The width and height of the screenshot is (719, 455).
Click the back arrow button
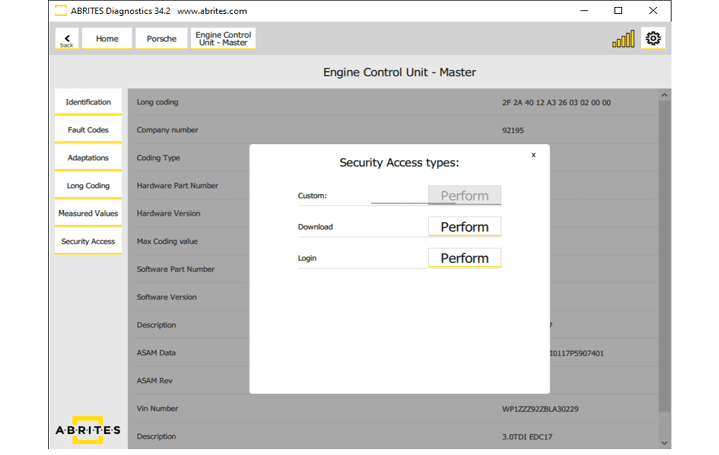click(67, 39)
